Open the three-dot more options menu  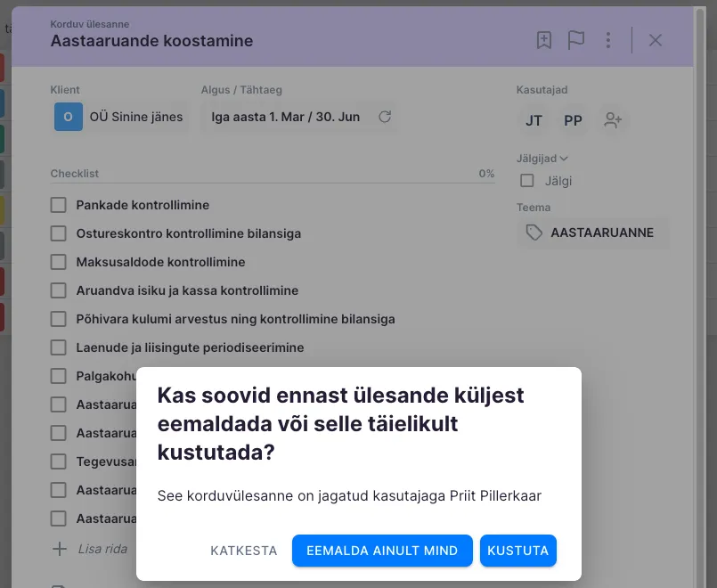point(608,40)
